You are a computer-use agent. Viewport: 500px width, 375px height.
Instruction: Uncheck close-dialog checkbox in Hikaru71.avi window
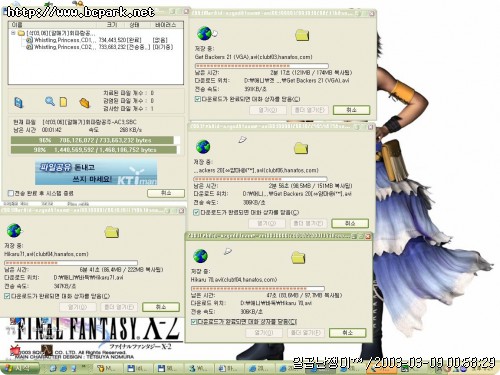tap(7, 296)
